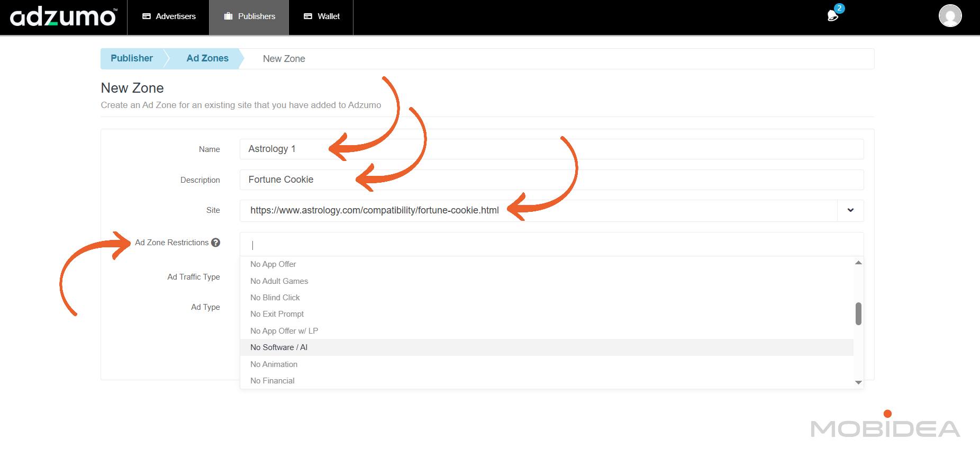Select No Animation restriction
This screenshot has height=456, width=980.
(274, 364)
